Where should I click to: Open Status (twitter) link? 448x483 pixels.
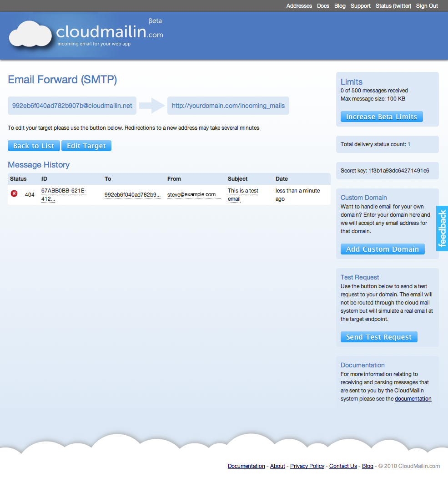tap(393, 6)
